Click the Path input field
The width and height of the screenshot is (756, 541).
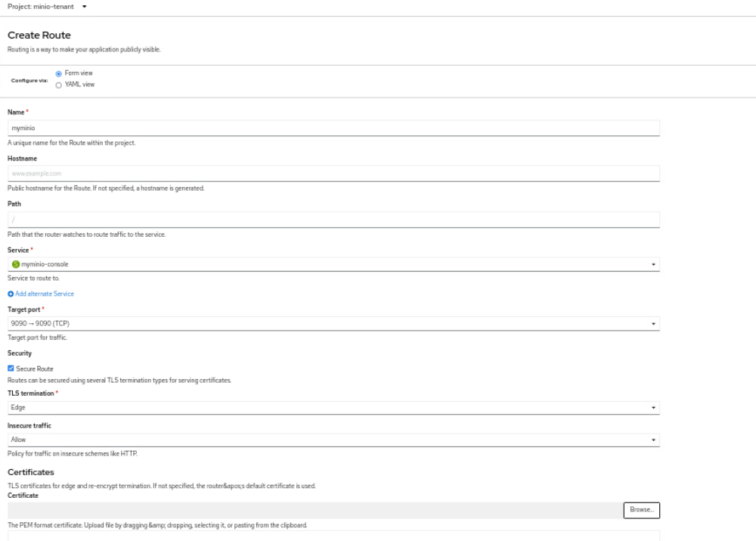tap(333, 219)
